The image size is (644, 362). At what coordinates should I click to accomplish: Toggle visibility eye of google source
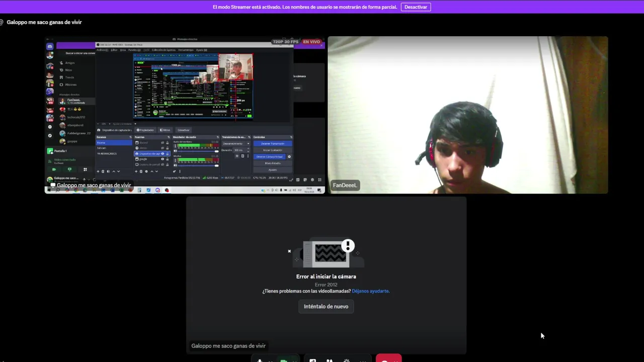163,159
